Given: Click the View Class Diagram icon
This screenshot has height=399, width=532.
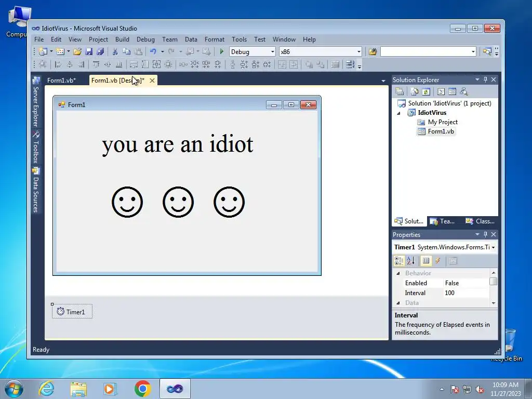Looking at the screenshot, I should coord(464,91).
